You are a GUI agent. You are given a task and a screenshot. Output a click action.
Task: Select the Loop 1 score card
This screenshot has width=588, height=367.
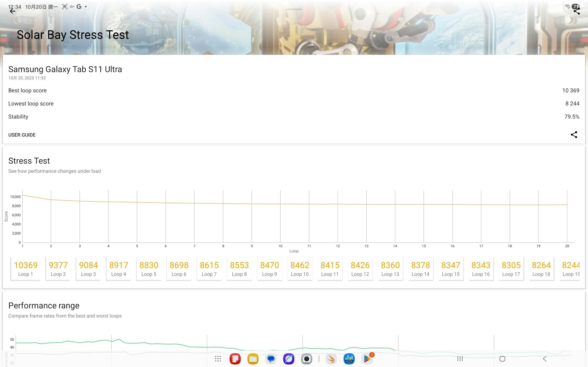pos(25,268)
